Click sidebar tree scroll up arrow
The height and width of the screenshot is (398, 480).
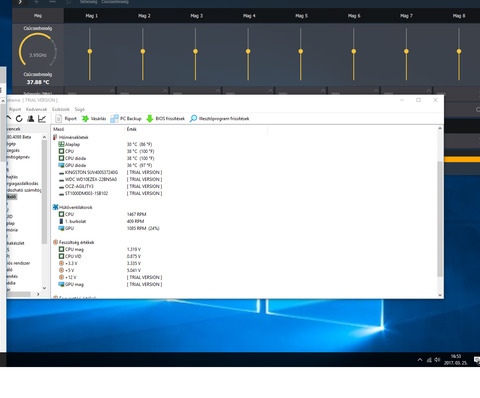[44, 137]
